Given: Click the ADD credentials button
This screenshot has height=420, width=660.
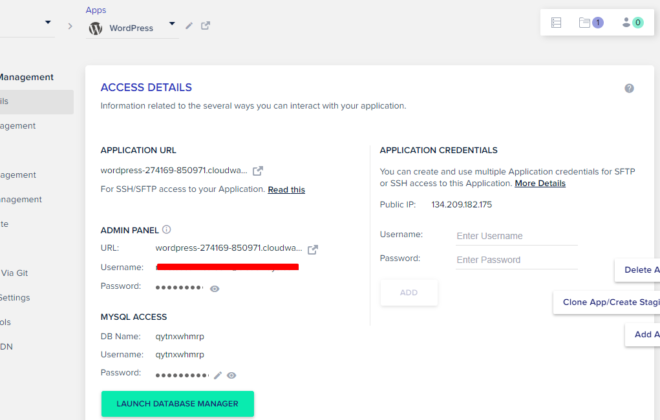Looking at the screenshot, I should pos(409,292).
